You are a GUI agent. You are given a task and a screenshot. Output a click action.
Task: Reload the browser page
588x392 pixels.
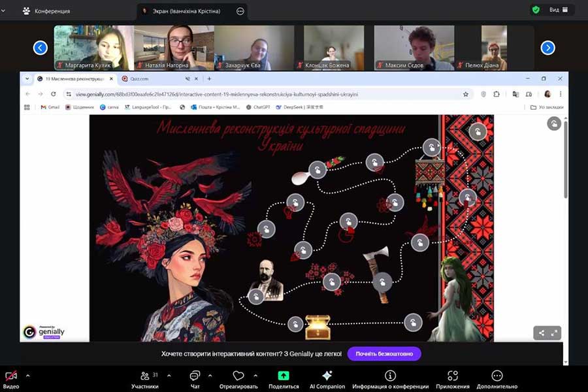[54, 94]
